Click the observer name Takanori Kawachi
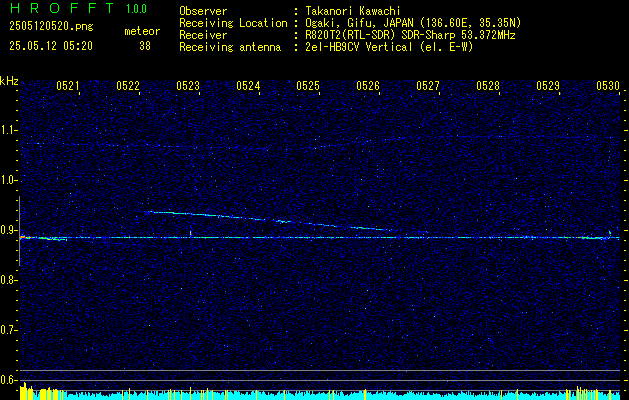This screenshot has width=629, height=400. tap(353, 11)
